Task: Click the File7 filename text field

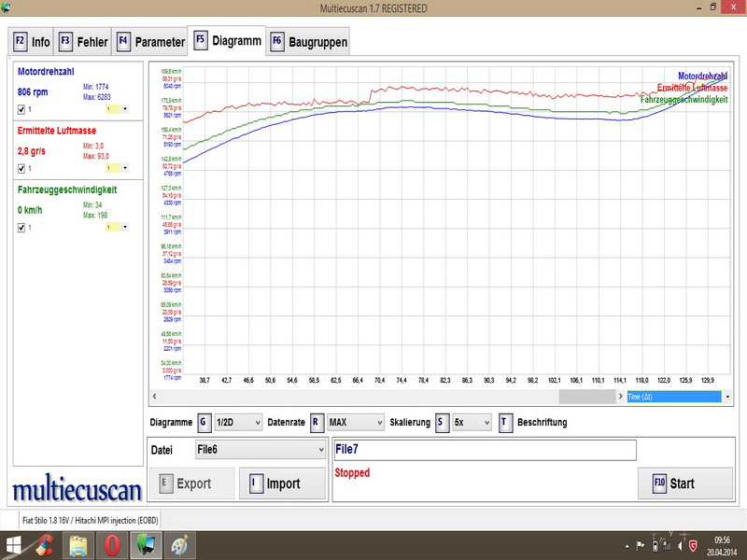Action: (485, 450)
